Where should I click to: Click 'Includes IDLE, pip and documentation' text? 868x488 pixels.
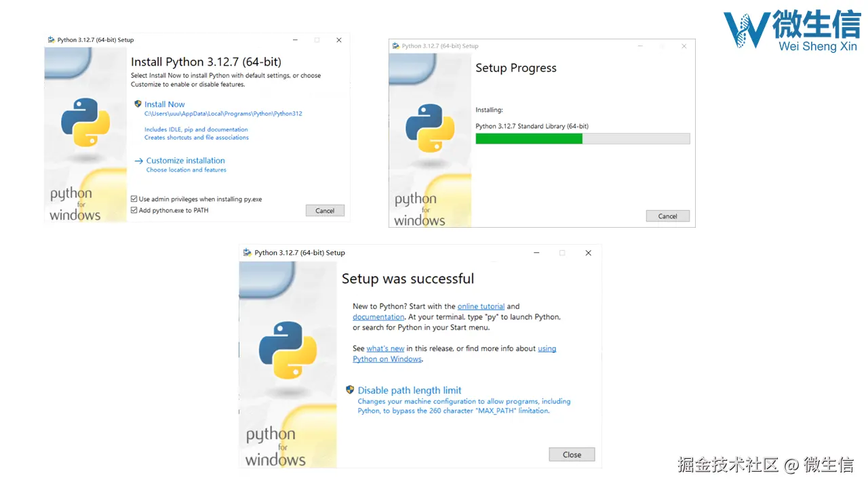[x=196, y=129]
